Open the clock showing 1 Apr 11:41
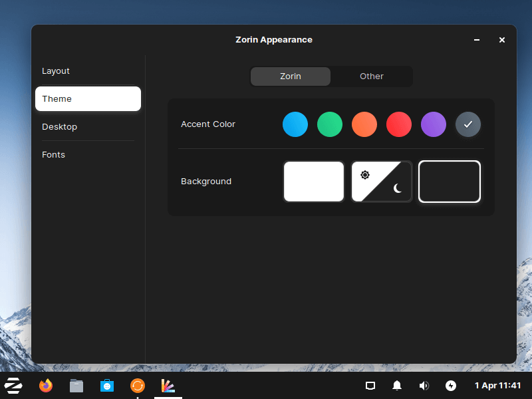Screen dimensions: 532x399 pyautogui.click(x=497, y=386)
